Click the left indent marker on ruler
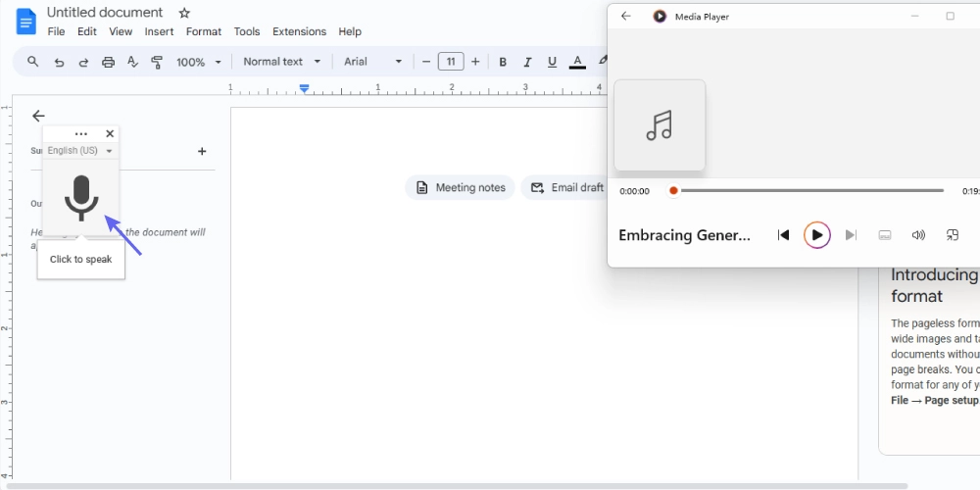This screenshot has width=980, height=490. coord(304,89)
